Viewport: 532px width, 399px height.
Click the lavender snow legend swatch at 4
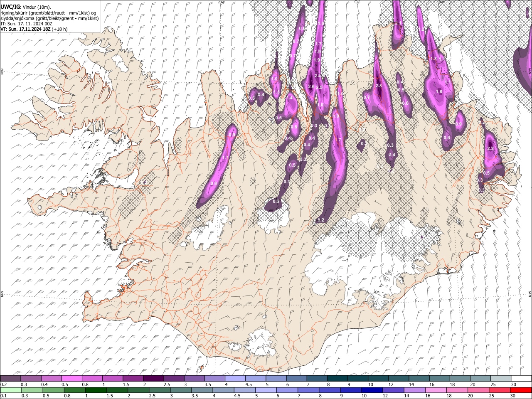236,379
